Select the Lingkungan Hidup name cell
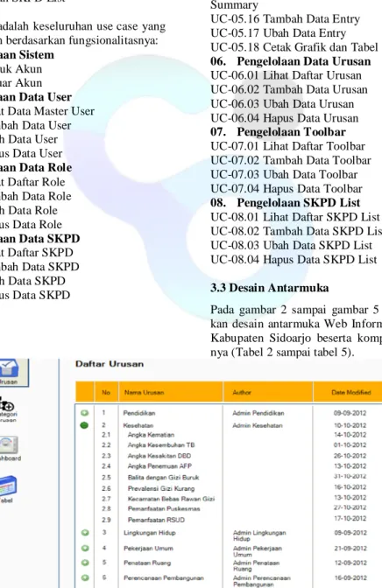The width and height of the screenshot is (382, 588). tap(150, 533)
